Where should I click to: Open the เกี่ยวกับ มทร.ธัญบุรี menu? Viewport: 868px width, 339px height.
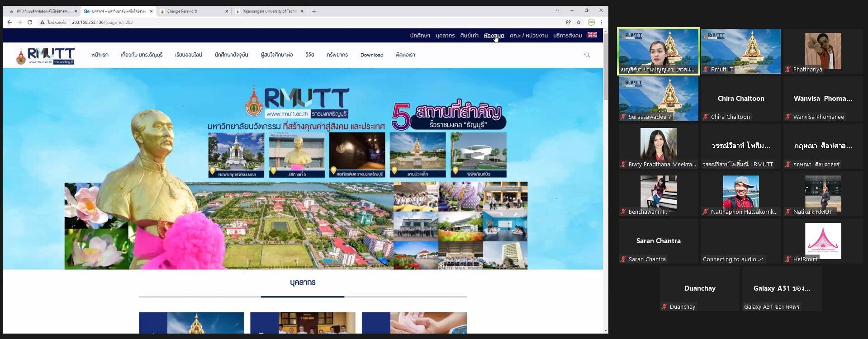142,55
